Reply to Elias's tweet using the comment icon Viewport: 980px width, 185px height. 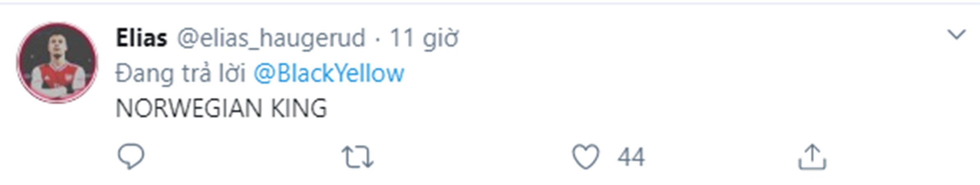pyautogui.click(x=130, y=157)
